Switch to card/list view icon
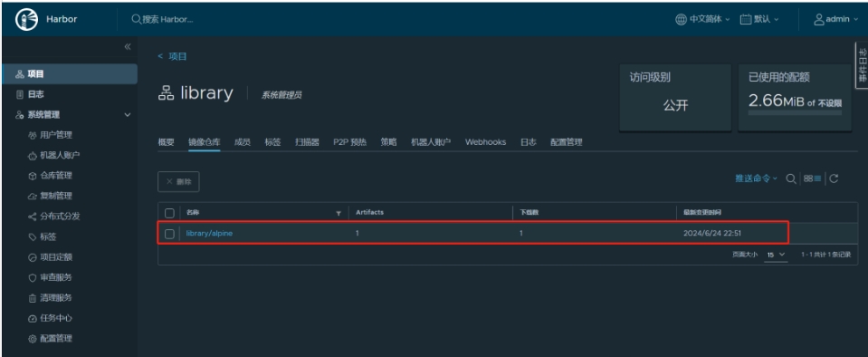Image resolution: width=868 pixels, height=357 pixels. (x=813, y=178)
